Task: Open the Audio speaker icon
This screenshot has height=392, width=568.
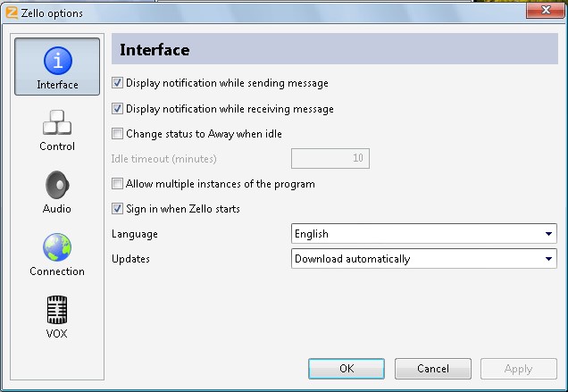Action: [x=57, y=185]
